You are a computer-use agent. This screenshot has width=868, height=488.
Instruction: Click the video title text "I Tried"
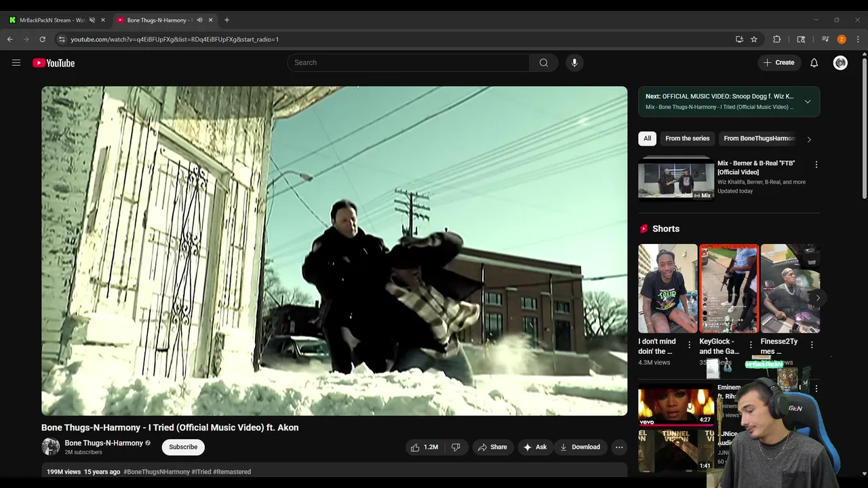point(160,428)
